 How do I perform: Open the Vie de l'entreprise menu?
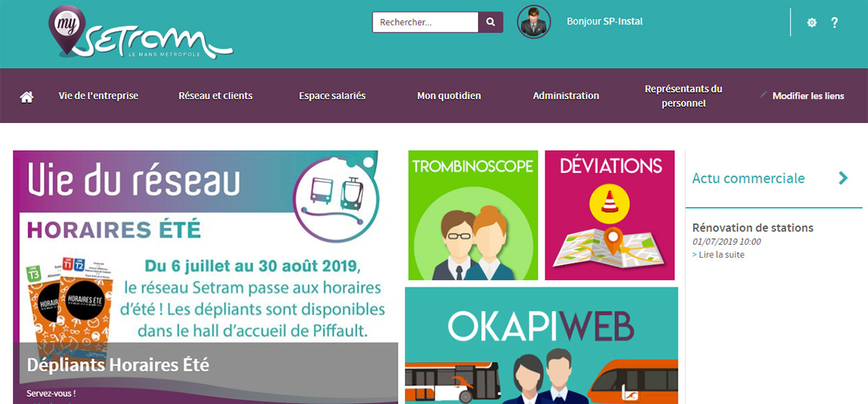(x=98, y=96)
